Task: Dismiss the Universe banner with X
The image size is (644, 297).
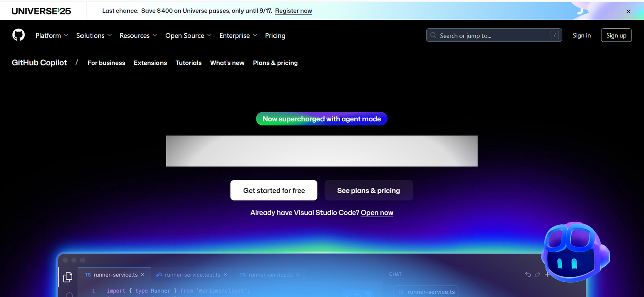Action: [628, 11]
